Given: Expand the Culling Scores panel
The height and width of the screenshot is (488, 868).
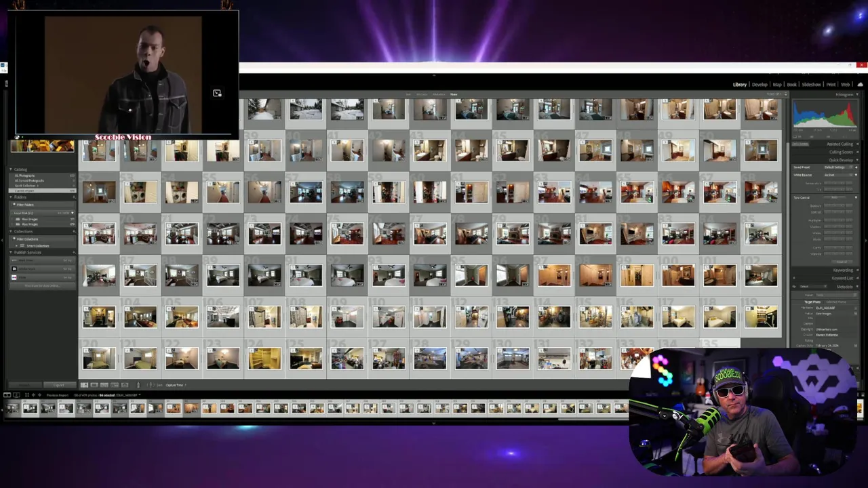Looking at the screenshot, I should click(x=857, y=152).
